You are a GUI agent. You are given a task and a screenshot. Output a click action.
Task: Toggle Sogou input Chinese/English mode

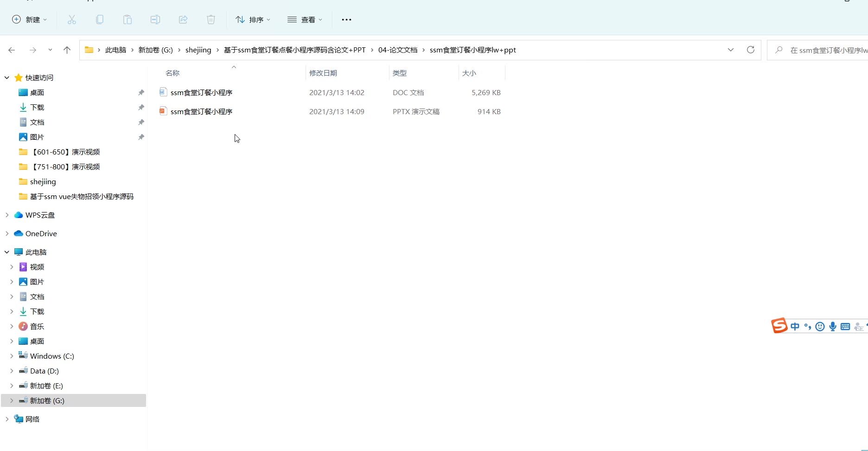click(795, 327)
